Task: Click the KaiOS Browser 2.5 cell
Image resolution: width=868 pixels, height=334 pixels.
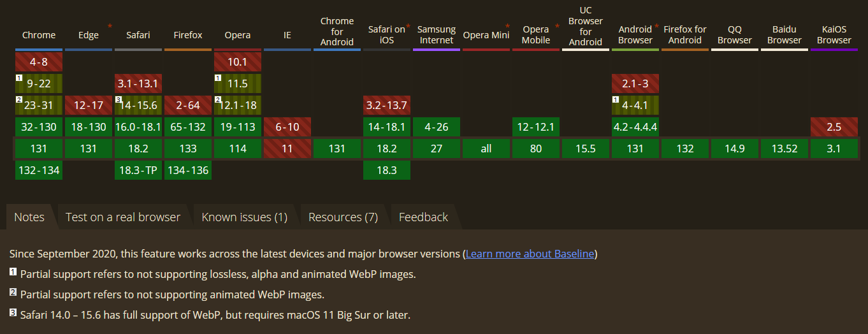Action: click(834, 127)
